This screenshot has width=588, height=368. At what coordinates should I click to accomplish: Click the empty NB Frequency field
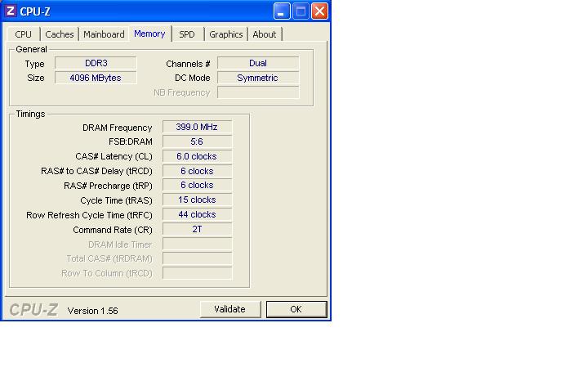point(258,92)
